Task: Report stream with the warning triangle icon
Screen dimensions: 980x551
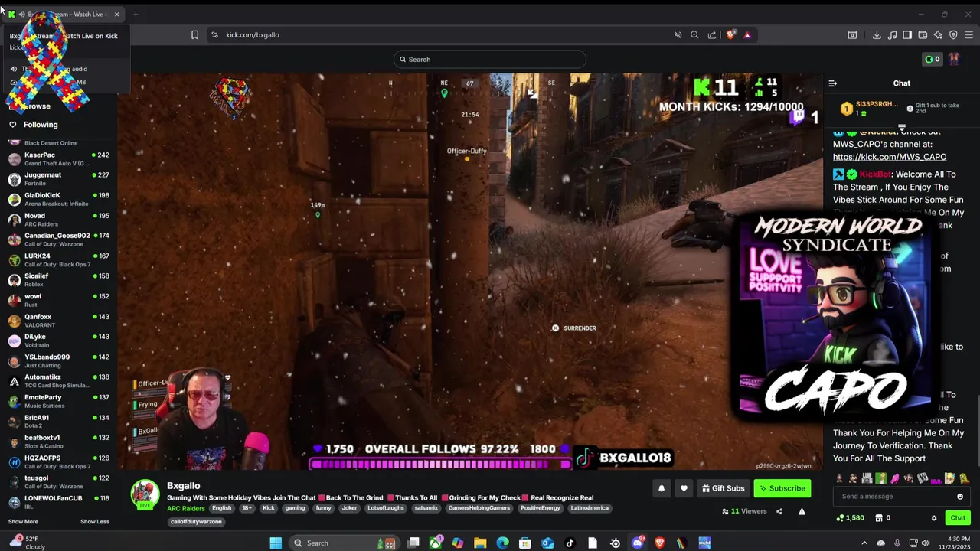Action: click(x=802, y=511)
